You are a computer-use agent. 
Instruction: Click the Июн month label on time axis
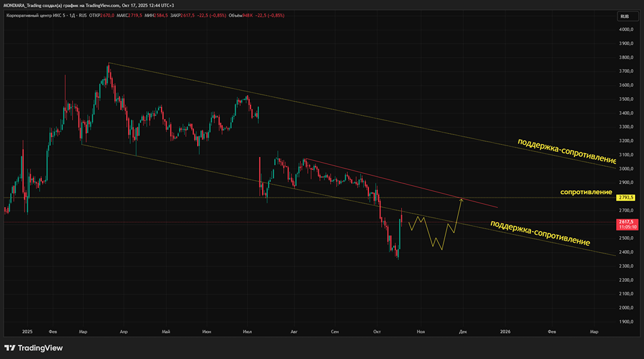coord(207,331)
